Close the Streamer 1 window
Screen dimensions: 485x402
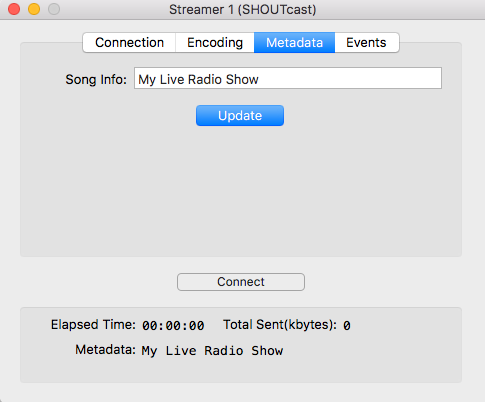click(14, 9)
